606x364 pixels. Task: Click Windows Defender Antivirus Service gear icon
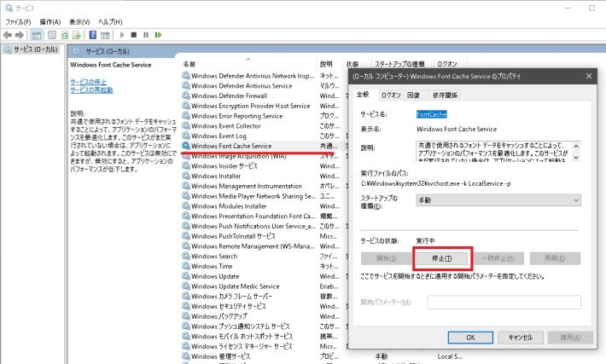186,86
